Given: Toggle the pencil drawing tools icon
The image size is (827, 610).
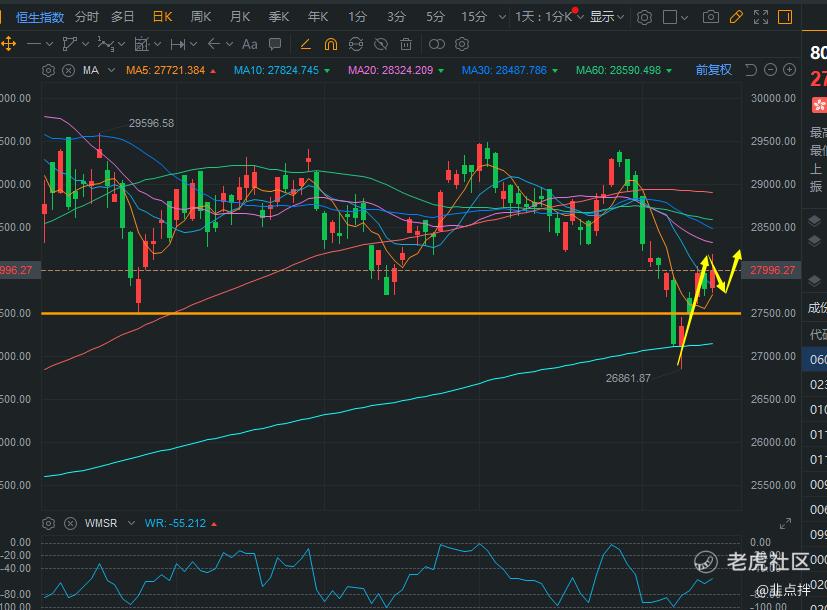Looking at the screenshot, I should pyautogui.click(x=736, y=17).
